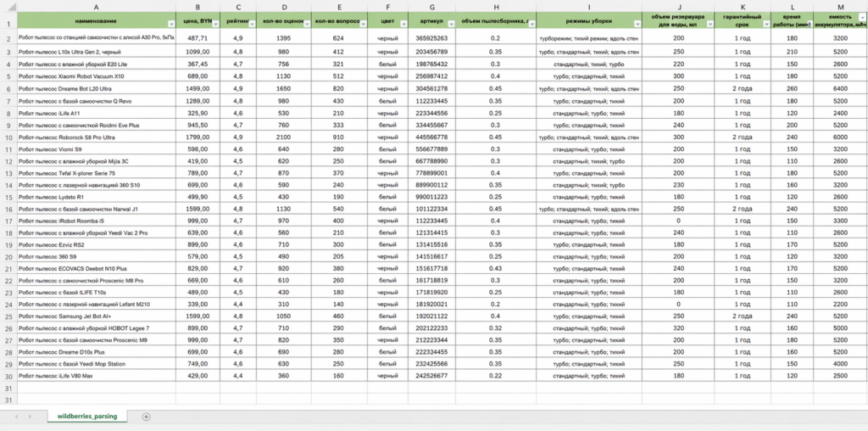Select column E header
868x431 pixels.
[339, 7]
